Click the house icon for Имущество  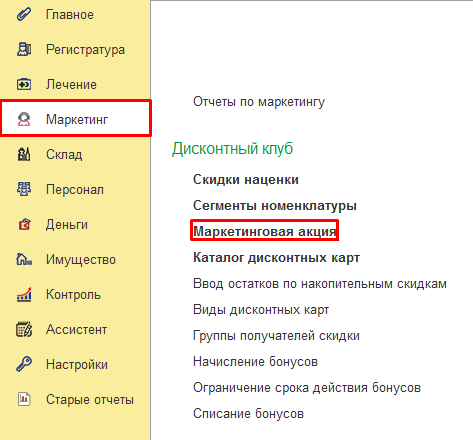[x=24, y=259]
